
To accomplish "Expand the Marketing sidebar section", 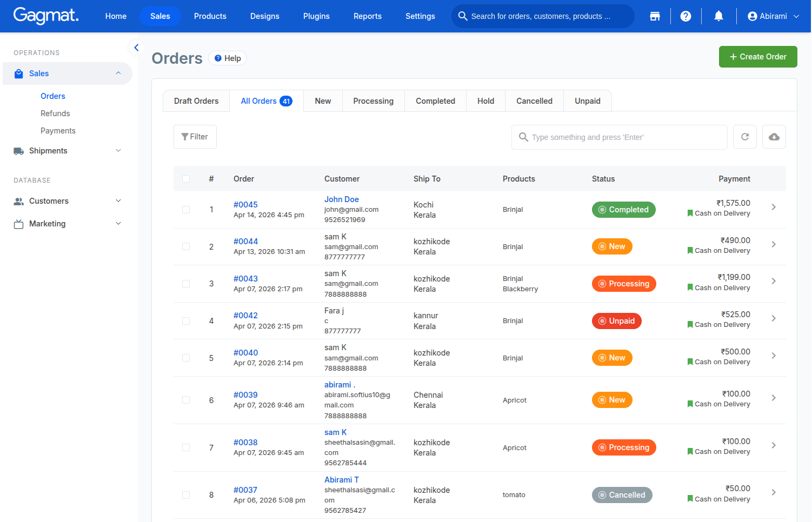I will (x=68, y=224).
